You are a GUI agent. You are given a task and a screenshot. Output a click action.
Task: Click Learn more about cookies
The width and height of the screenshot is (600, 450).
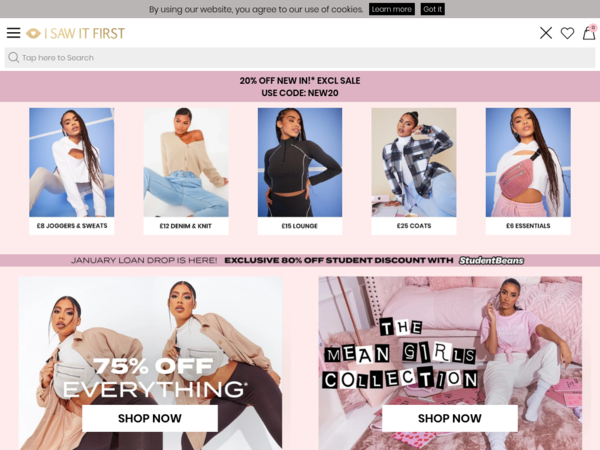(392, 9)
